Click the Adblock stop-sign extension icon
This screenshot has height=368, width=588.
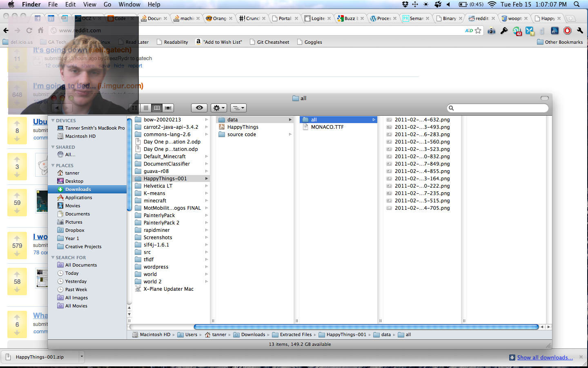[x=567, y=31]
